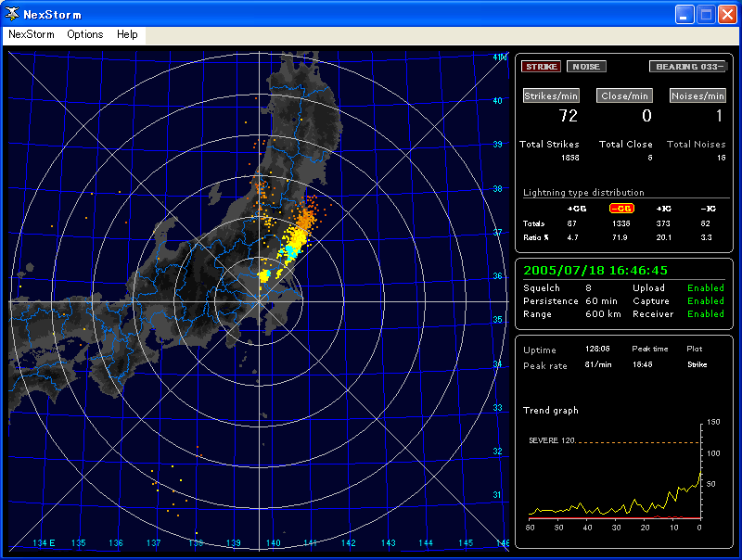
Task: Click the map center crosshair intersection
Action: point(260,301)
